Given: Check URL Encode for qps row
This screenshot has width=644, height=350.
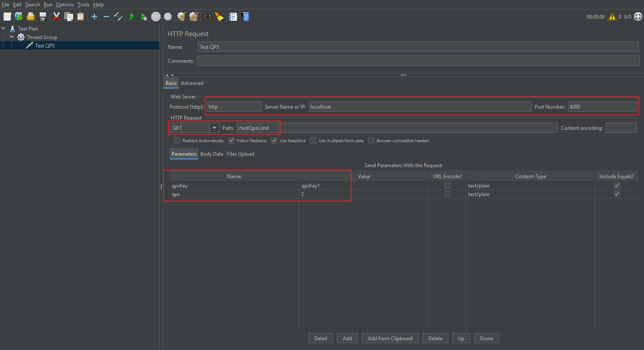Looking at the screenshot, I should (x=447, y=194).
